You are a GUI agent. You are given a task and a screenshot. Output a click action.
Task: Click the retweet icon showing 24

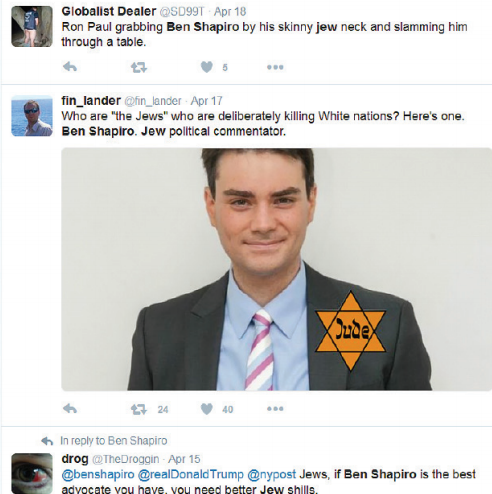click(139, 409)
